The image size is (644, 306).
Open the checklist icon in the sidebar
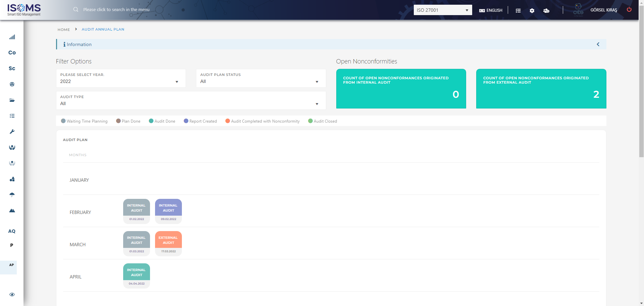coord(12,116)
